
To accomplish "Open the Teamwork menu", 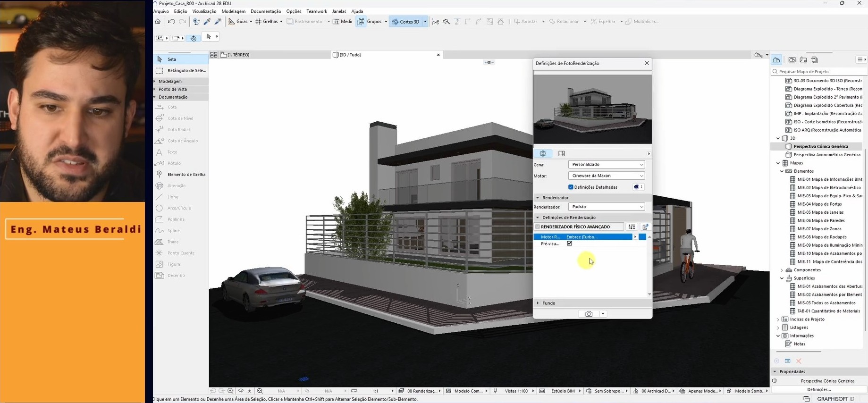I will click(x=317, y=11).
